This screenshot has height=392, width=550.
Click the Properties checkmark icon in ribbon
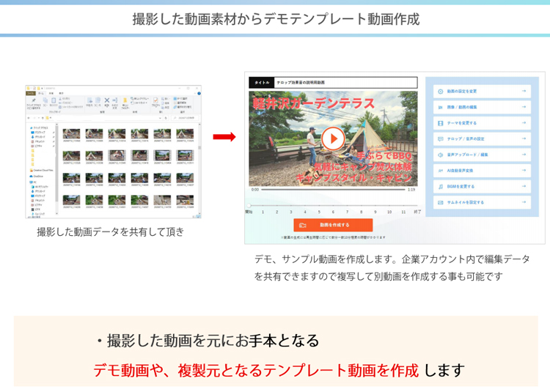point(155,100)
